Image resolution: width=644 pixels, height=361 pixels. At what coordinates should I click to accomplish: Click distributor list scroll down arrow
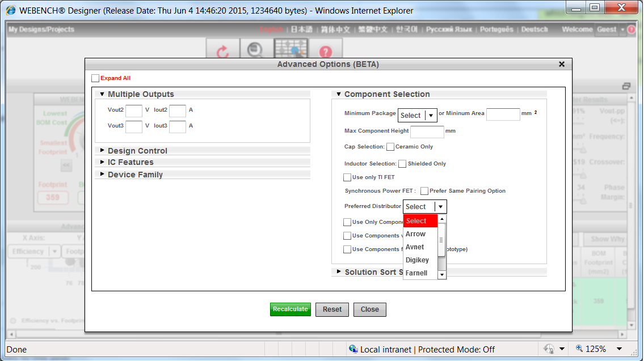(x=442, y=275)
